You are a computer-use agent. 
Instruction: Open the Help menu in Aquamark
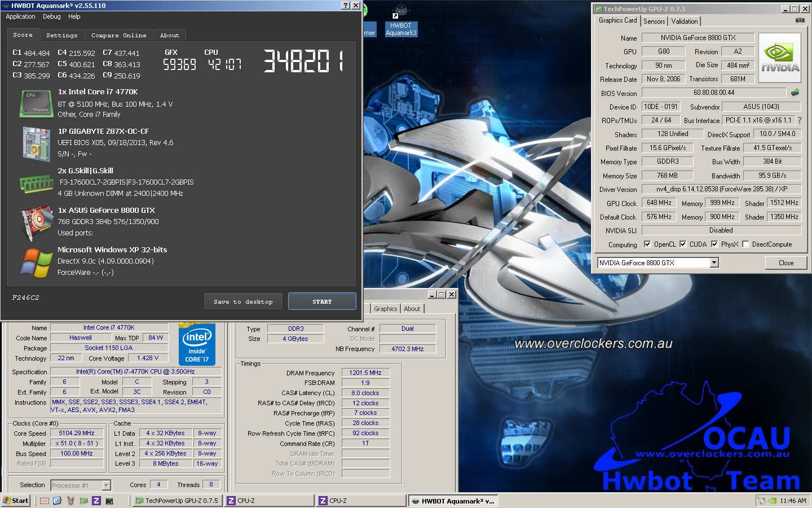[74, 17]
